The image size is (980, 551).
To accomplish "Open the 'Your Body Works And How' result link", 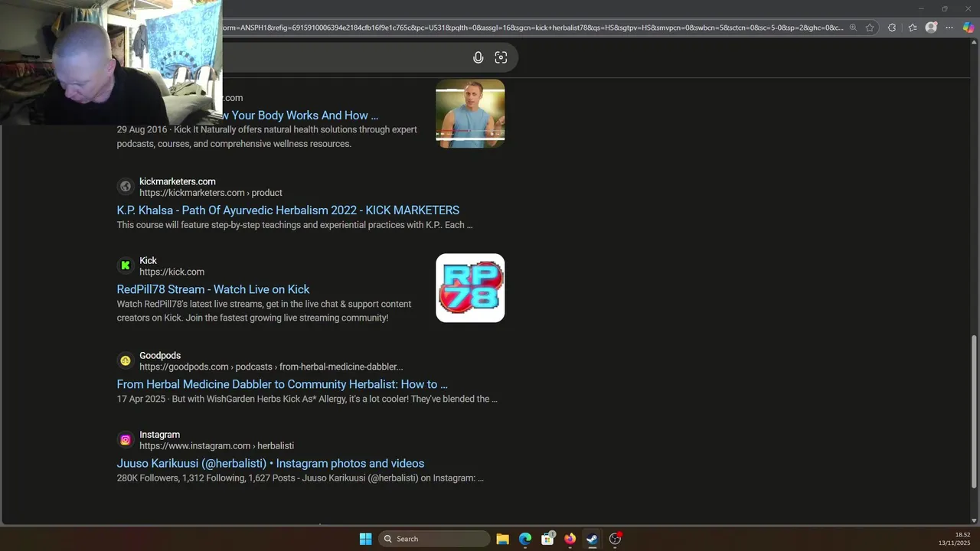I will pos(300,116).
